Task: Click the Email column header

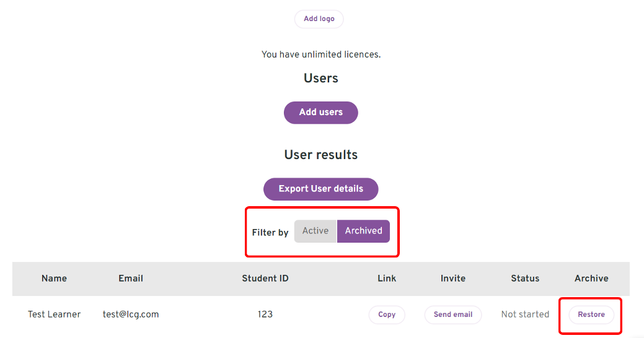Action: point(131,279)
